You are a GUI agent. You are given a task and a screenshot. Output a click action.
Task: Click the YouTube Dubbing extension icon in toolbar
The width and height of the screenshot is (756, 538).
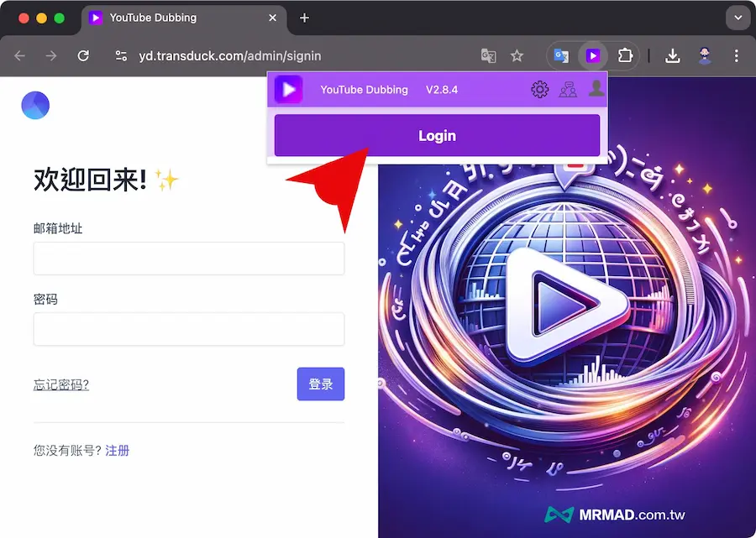click(x=593, y=56)
